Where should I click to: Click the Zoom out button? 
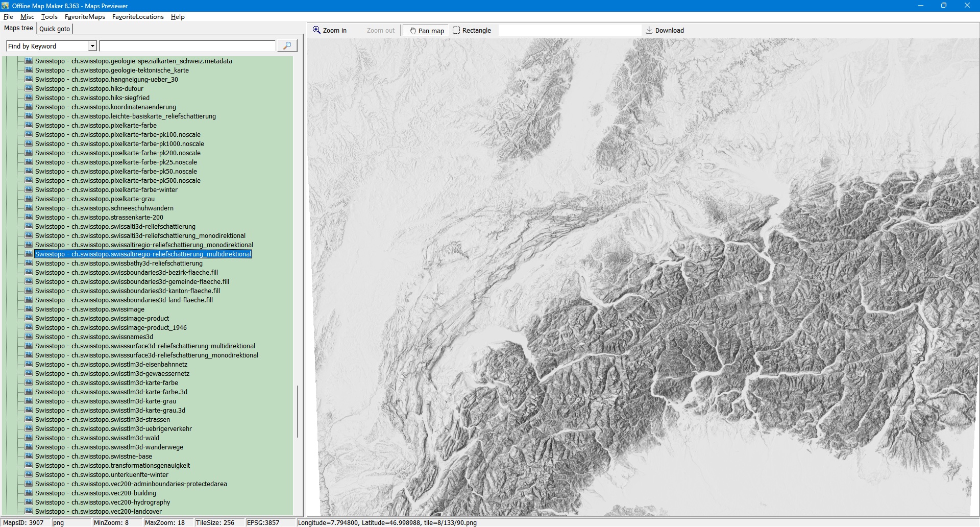(380, 31)
